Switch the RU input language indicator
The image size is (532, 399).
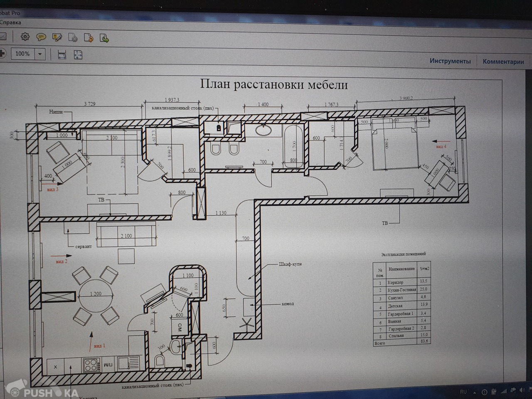[x=463, y=392]
